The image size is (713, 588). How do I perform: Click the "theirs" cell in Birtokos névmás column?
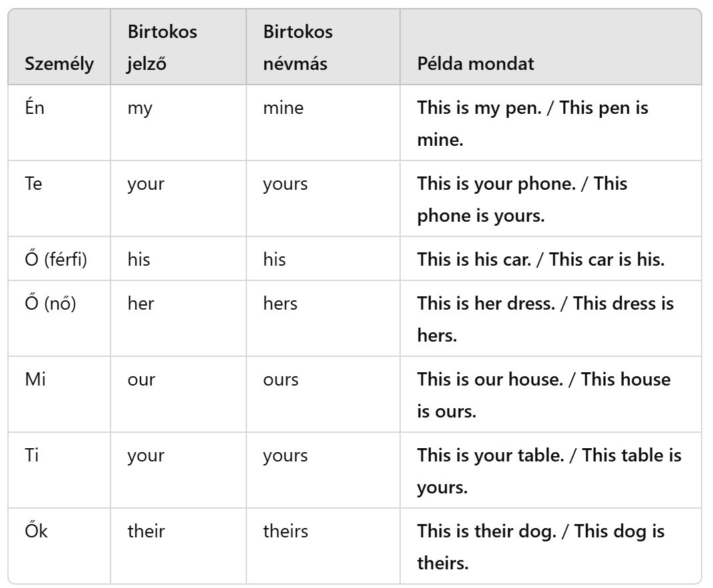tap(286, 531)
